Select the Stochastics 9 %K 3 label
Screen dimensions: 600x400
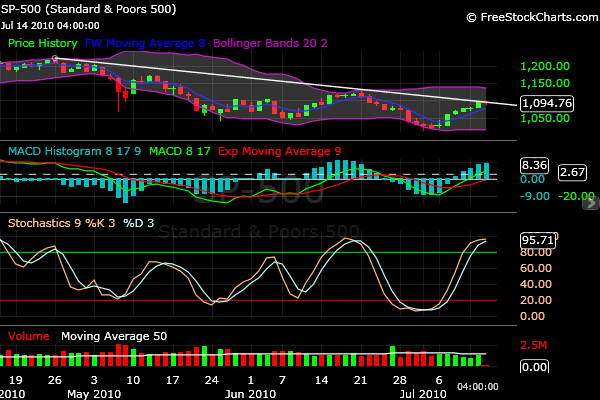[x=62, y=223]
